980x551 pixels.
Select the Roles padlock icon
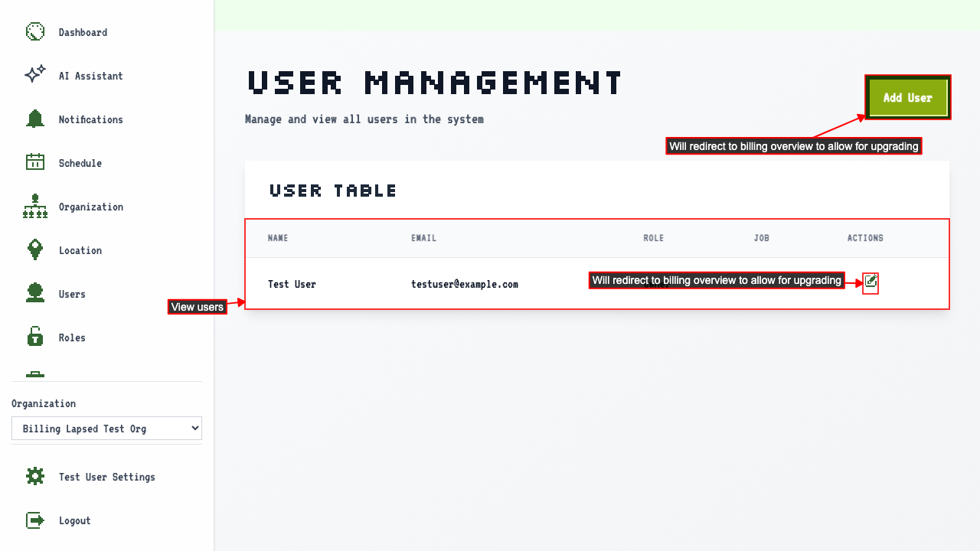pyautogui.click(x=35, y=337)
